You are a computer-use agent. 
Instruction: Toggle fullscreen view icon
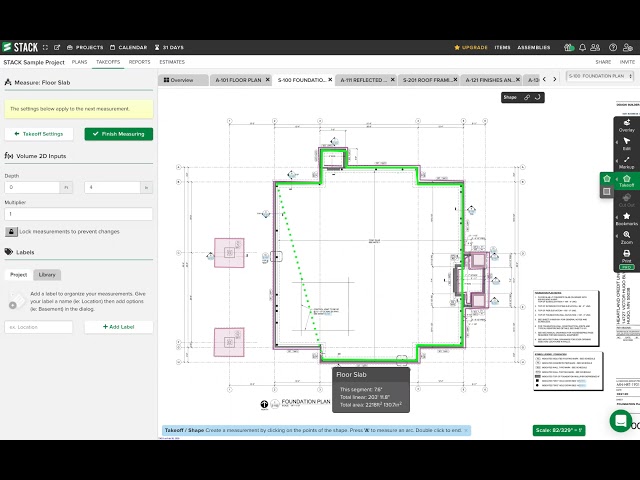(45, 47)
